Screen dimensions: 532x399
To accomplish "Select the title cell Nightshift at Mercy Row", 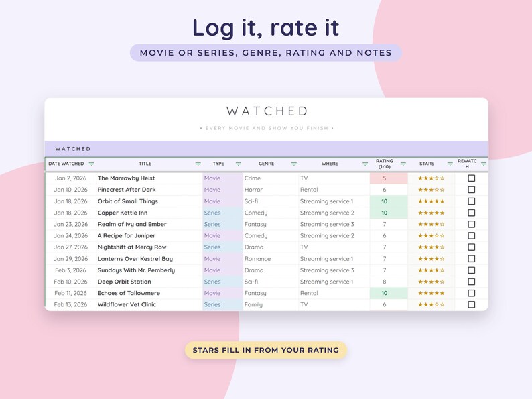I will (149, 247).
